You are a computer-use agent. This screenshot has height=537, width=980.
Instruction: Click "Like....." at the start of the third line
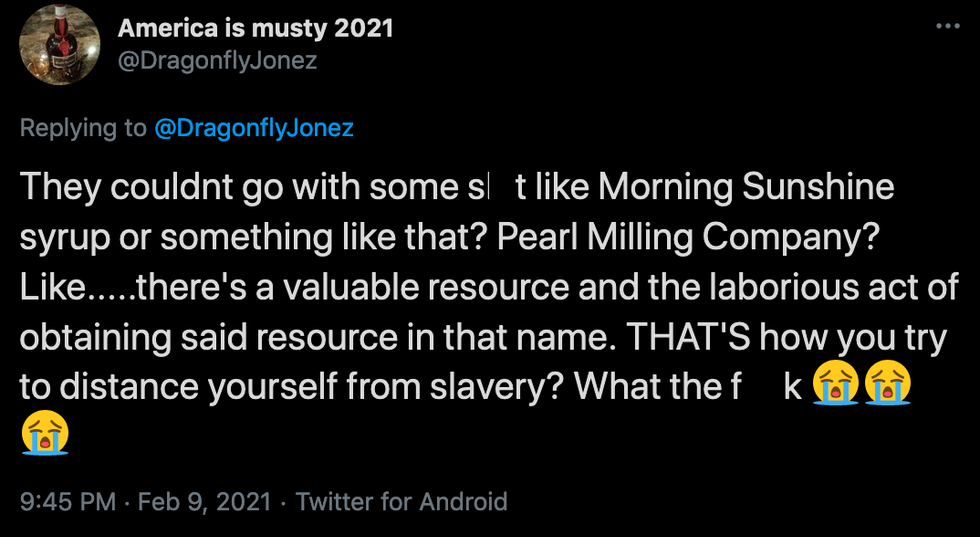point(74,287)
